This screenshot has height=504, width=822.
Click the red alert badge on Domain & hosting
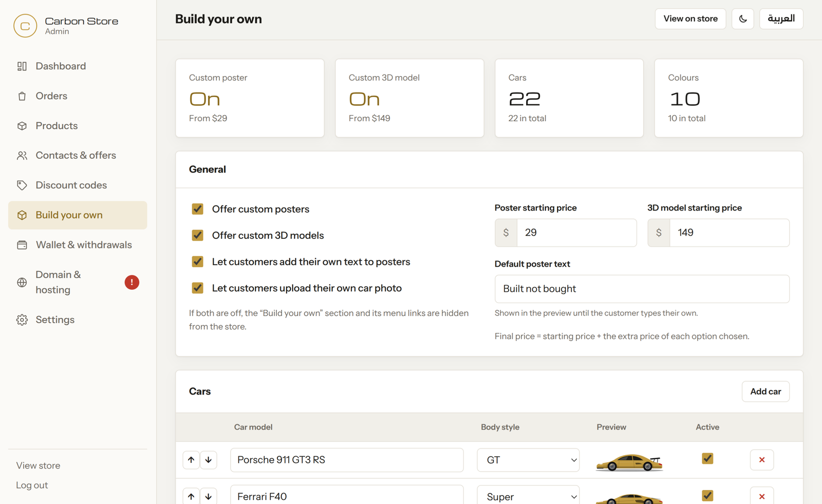click(x=132, y=282)
